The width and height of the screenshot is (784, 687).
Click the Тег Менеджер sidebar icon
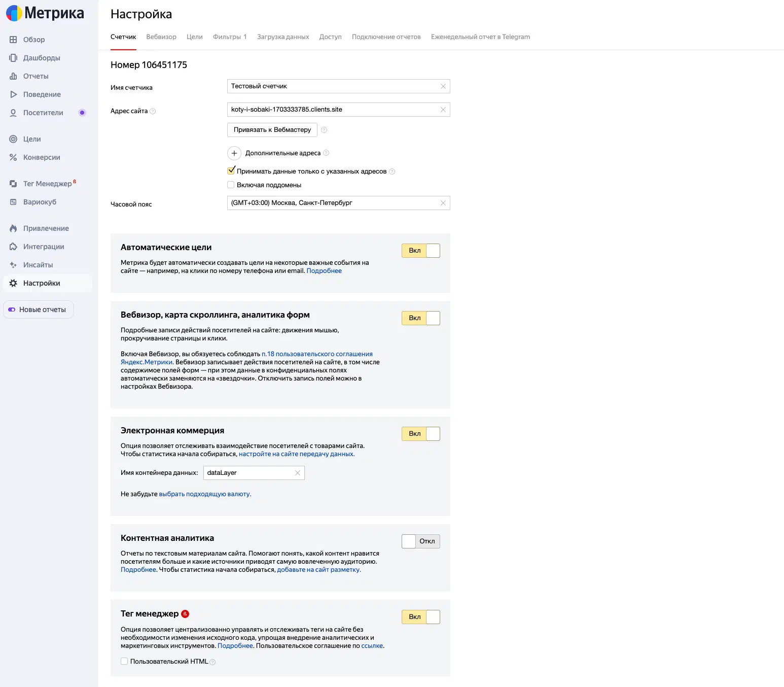point(13,184)
